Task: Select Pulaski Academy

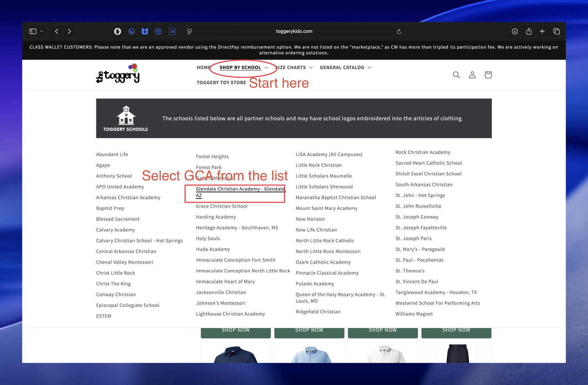Action: point(315,284)
